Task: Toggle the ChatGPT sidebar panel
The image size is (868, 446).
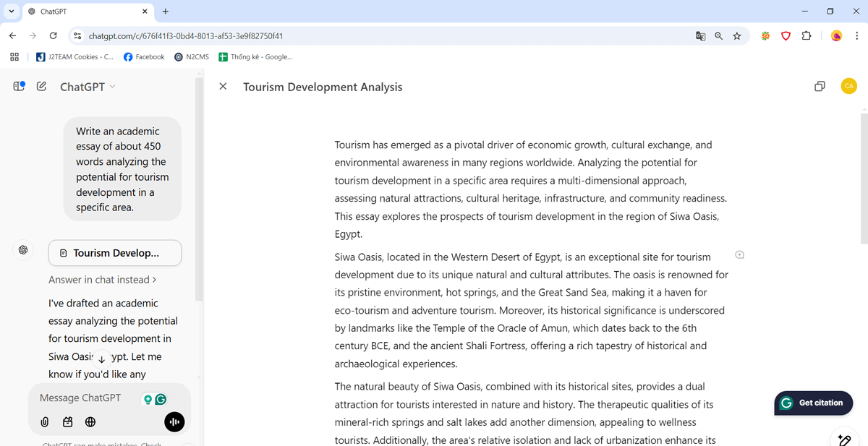Action: (x=20, y=87)
